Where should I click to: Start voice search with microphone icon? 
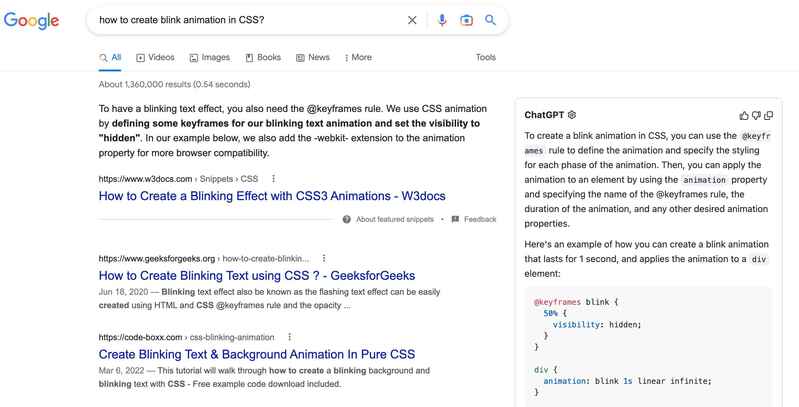pyautogui.click(x=442, y=20)
